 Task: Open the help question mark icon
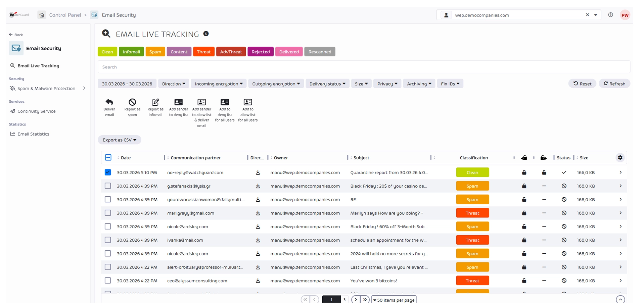click(610, 15)
